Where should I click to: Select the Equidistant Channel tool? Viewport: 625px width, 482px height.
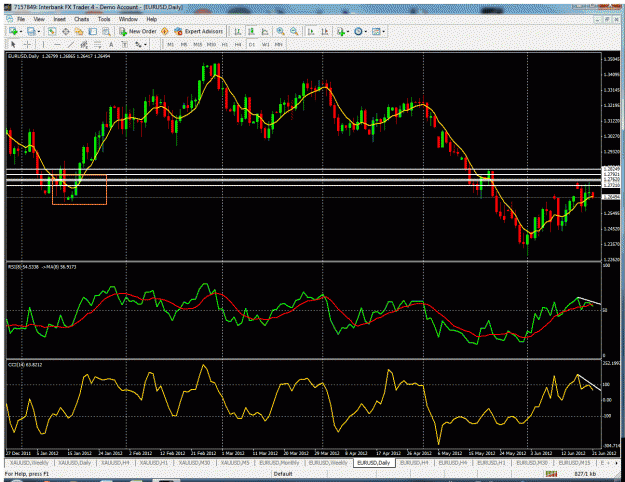[x=84, y=44]
